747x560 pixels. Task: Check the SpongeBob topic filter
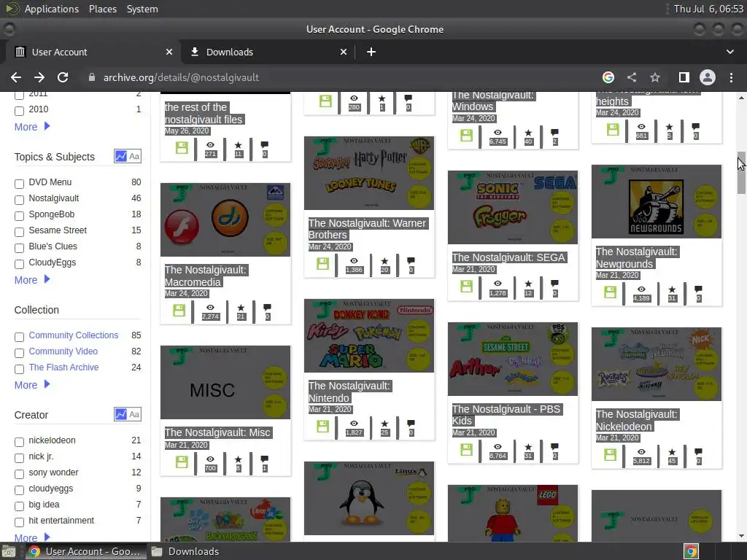pyautogui.click(x=19, y=216)
